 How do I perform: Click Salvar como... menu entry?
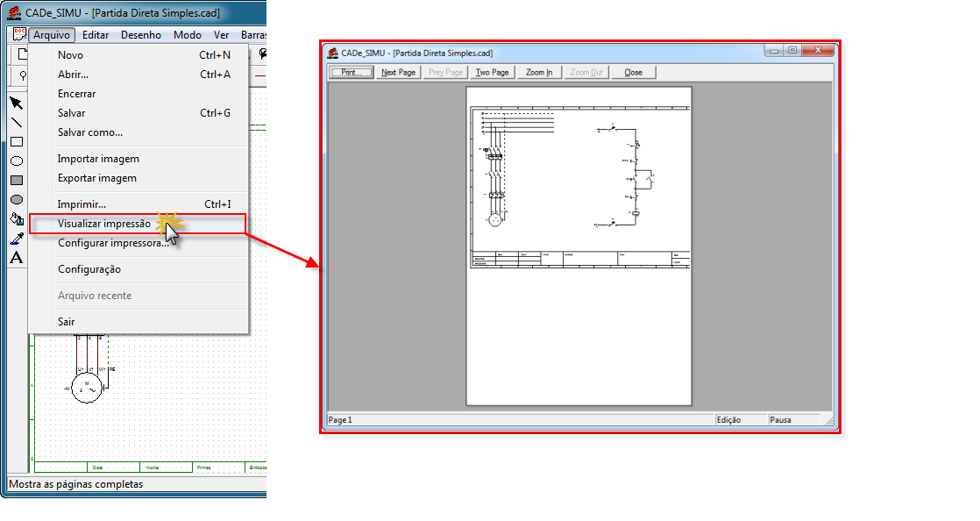[x=89, y=132]
